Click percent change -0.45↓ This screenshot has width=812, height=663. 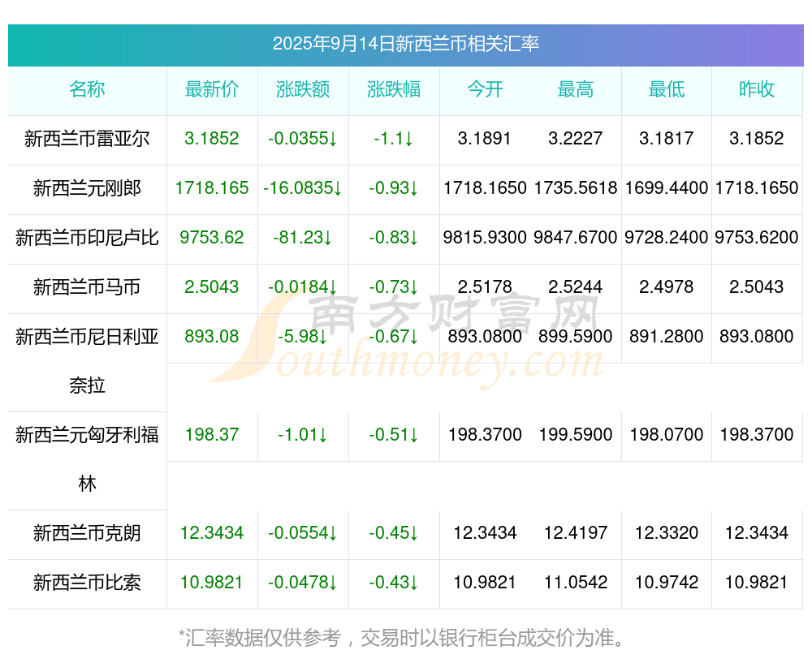tap(394, 533)
